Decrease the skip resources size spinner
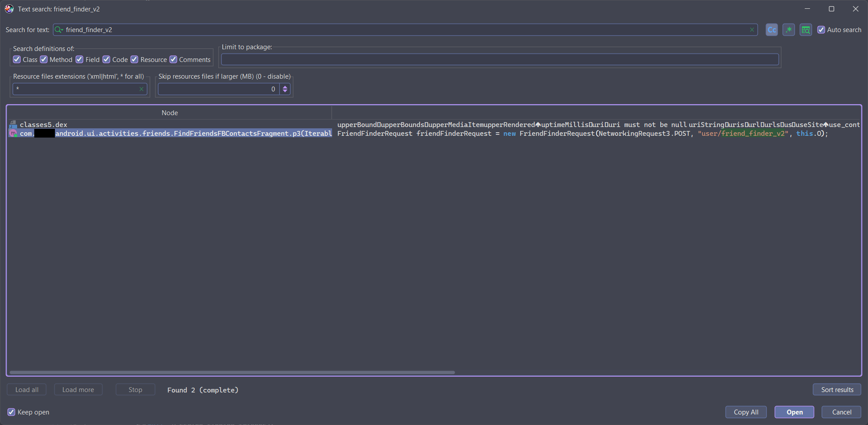Screen dimensions: 868x425 coord(285,92)
